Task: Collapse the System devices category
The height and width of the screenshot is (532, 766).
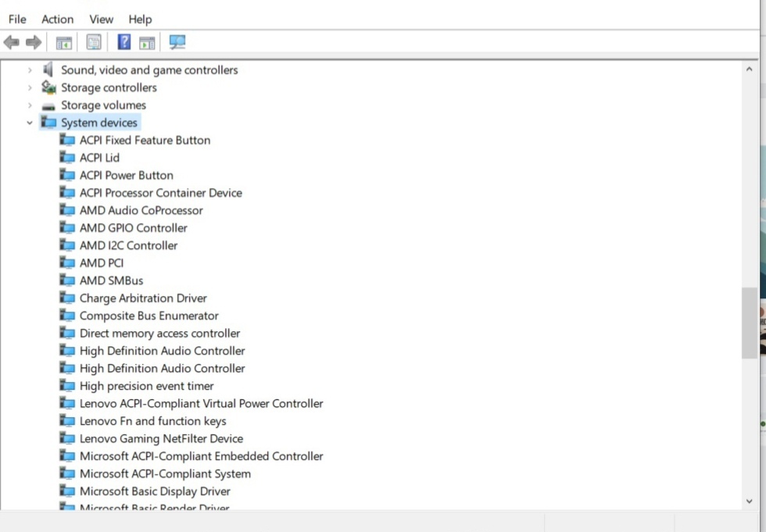Action: tap(30, 123)
